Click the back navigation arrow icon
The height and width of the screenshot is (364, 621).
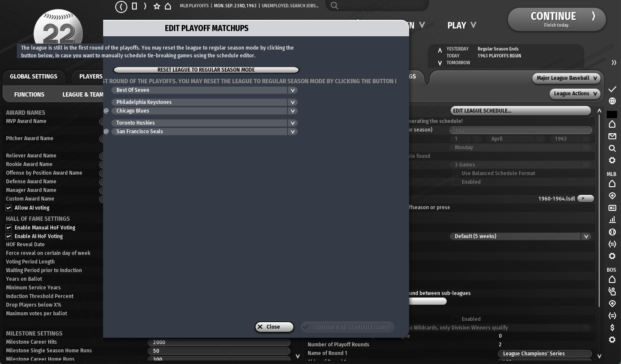pyautogui.click(x=121, y=6)
